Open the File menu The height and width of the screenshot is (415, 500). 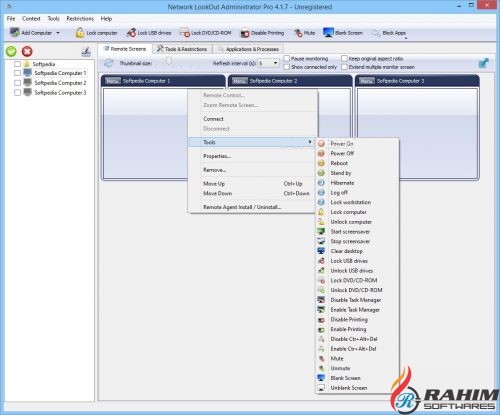click(11, 18)
